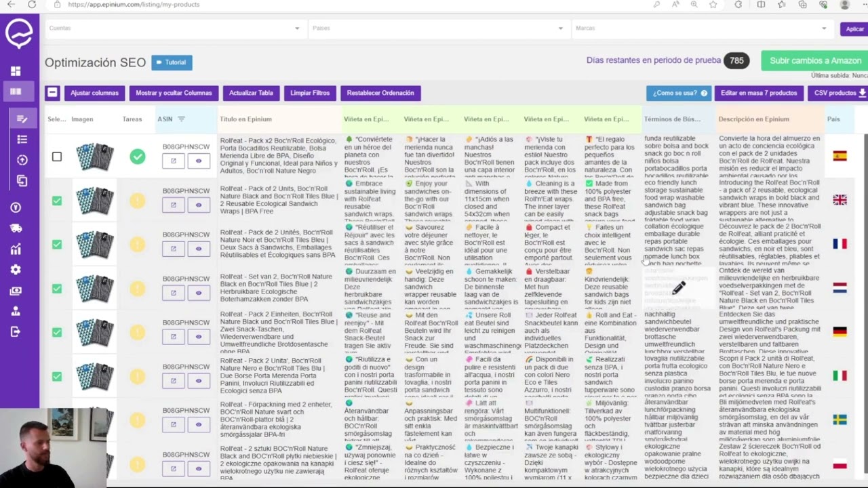Go back with the browser back arrow

click(x=11, y=5)
